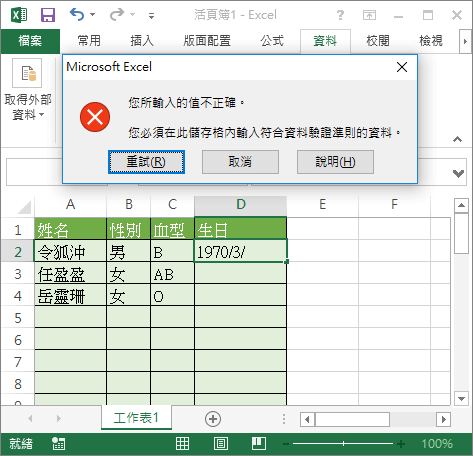The image size is (473, 456).
Task: Select the cell containing 令狐沖
Action: [70, 252]
